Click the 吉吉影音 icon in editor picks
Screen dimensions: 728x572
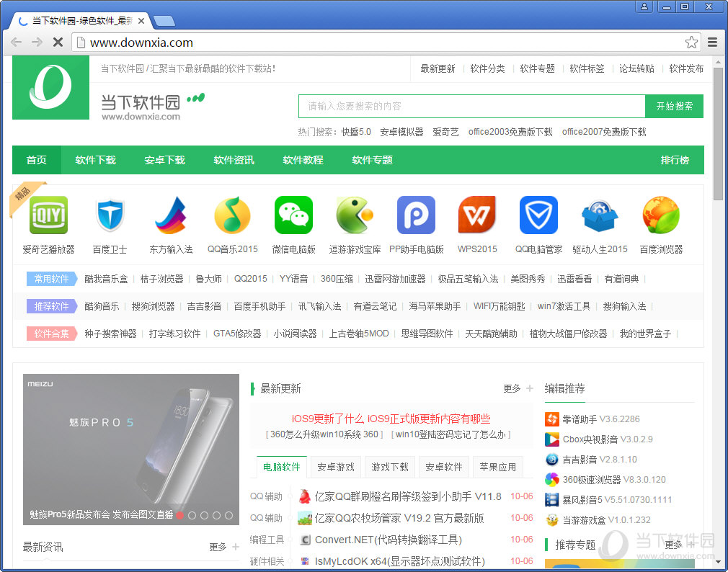tap(552, 460)
